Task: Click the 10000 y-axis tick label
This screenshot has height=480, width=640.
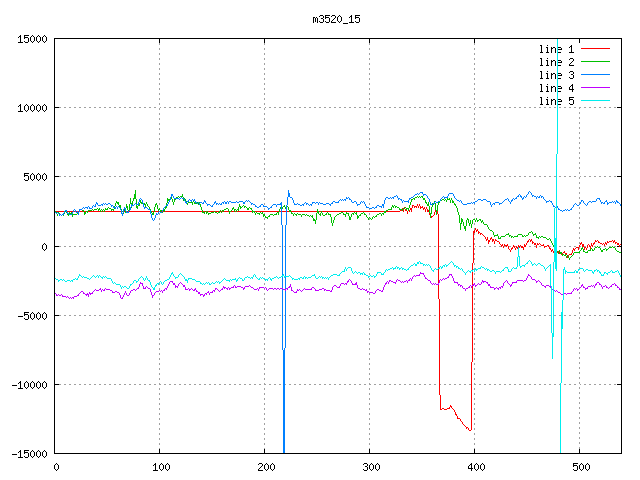Action: 32,108
